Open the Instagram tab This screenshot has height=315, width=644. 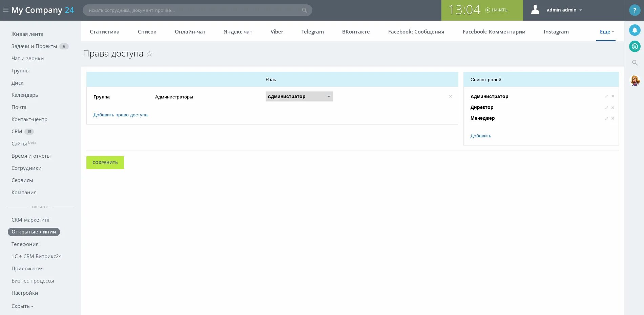point(556,32)
